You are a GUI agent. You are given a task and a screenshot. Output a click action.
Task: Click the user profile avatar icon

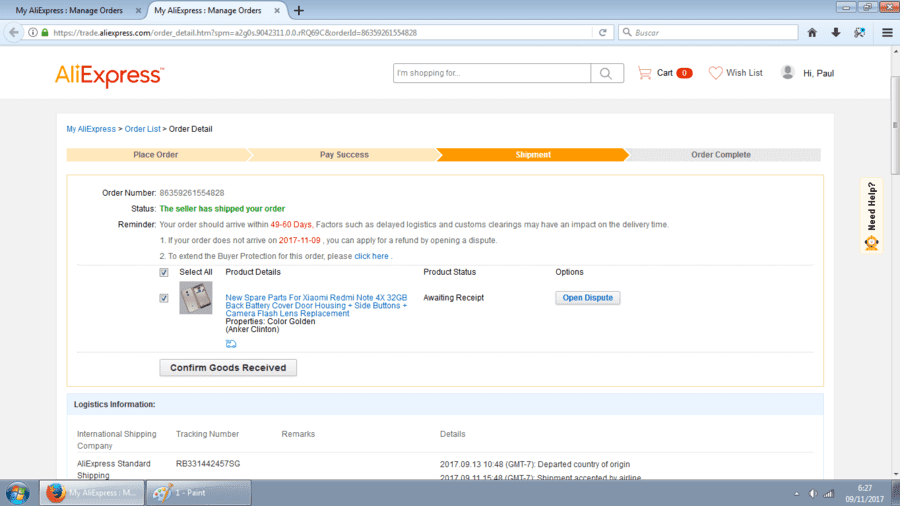point(788,72)
